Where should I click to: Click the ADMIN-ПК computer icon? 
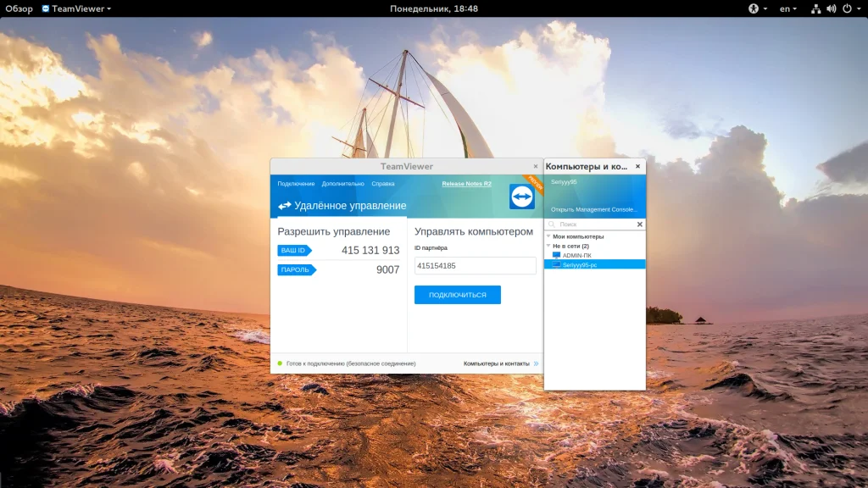(x=556, y=255)
